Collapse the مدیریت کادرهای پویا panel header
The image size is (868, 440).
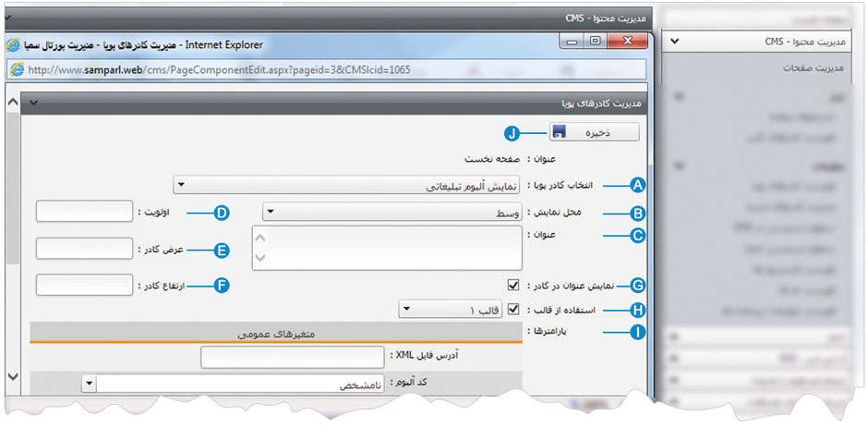click(33, 103)
